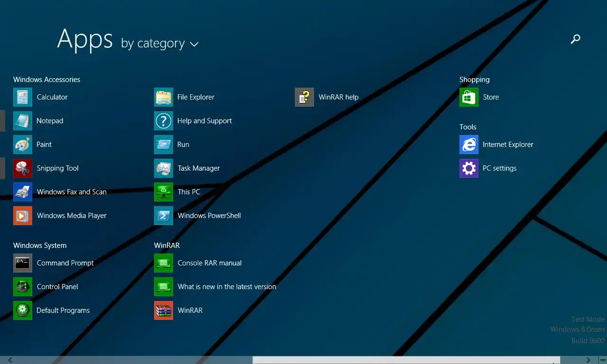Launch Task Manager icon
The height and width of the screenshot is (364, 607).
(164, 168)
